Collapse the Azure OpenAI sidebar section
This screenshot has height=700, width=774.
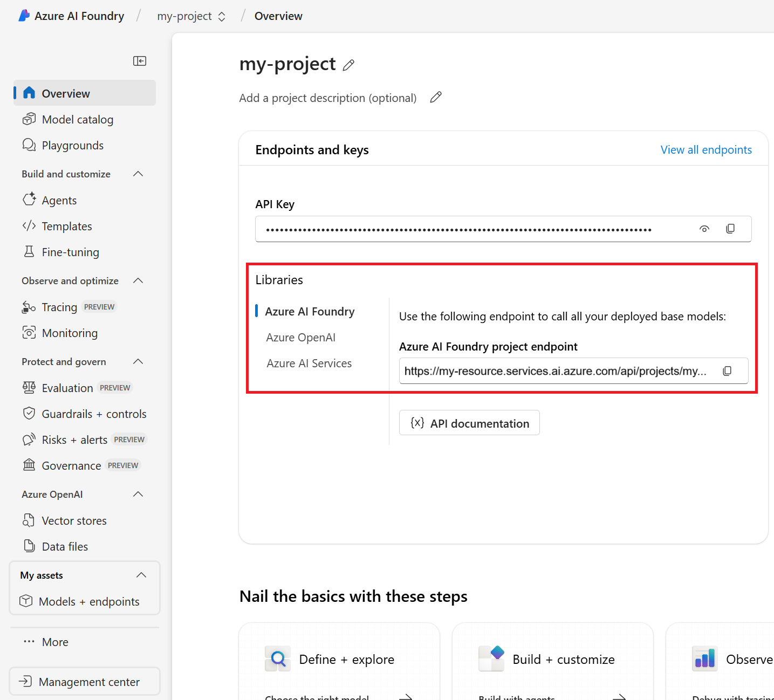click(138, 494)
